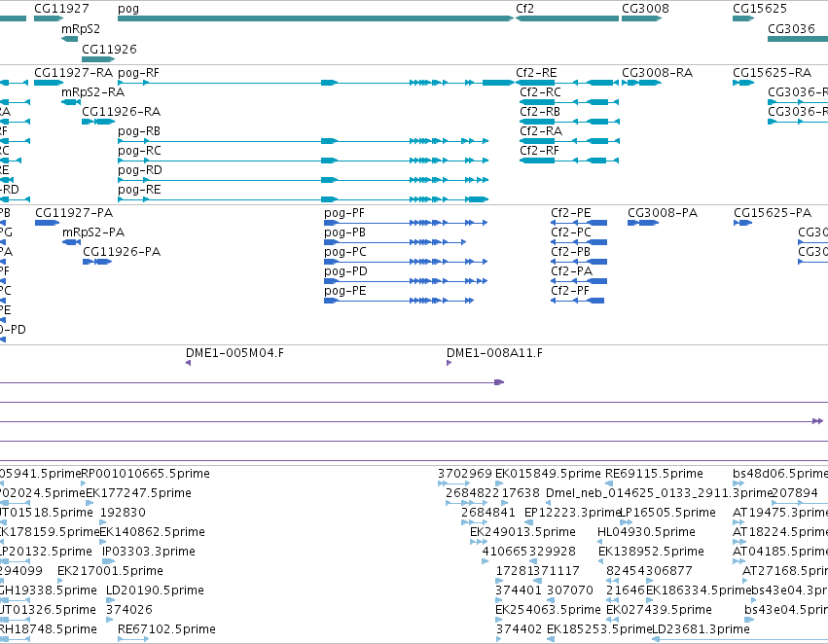Screen dimensions: 828x644
Task: Open EST label EK138952.5prime
Action: tap(651, 552)
